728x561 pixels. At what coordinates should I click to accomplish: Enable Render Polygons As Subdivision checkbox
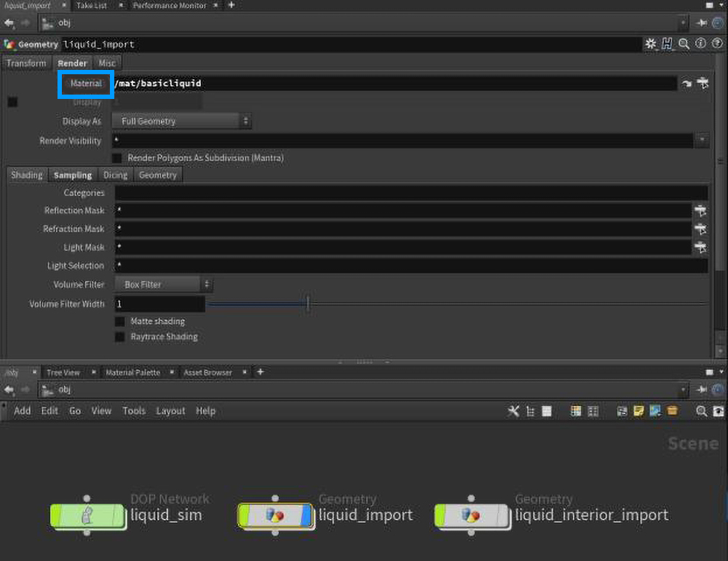[116, 158]
